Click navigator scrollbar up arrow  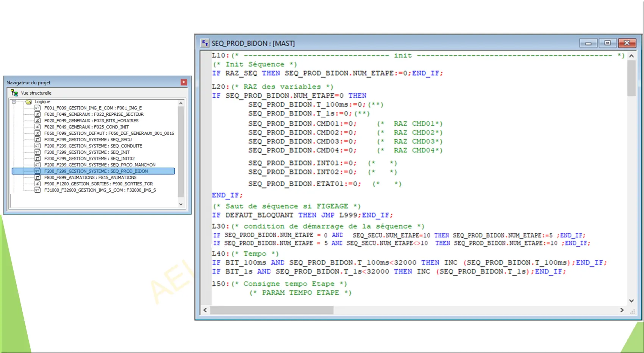pos(181,103)
